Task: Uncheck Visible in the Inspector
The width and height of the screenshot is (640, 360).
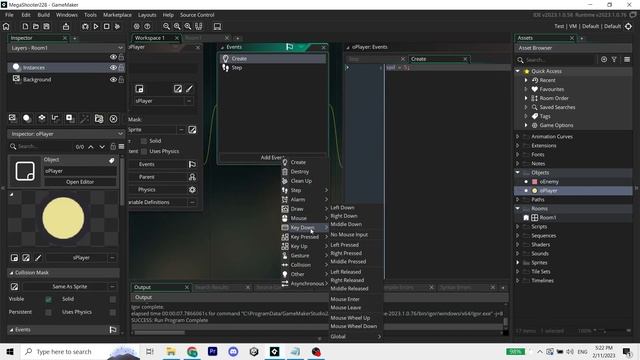Action: 48,299
